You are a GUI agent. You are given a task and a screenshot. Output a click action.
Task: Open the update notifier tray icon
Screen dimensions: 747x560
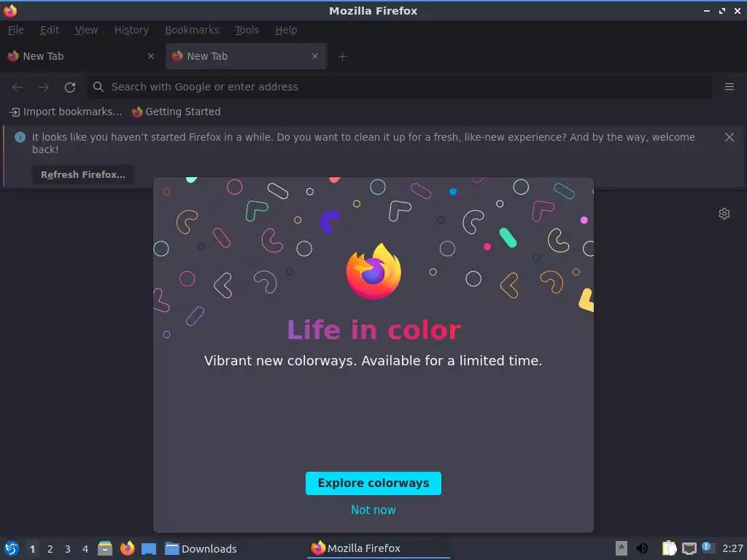coord(708,548)
